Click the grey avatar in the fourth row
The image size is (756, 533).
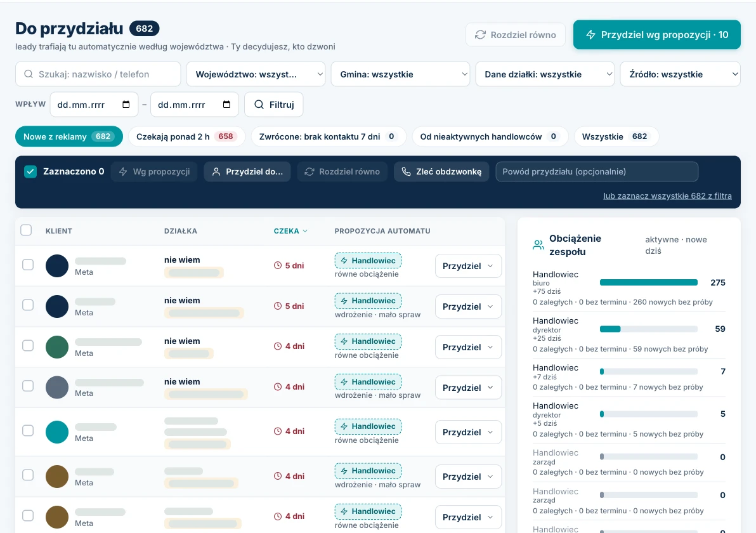tap(57, 387)
